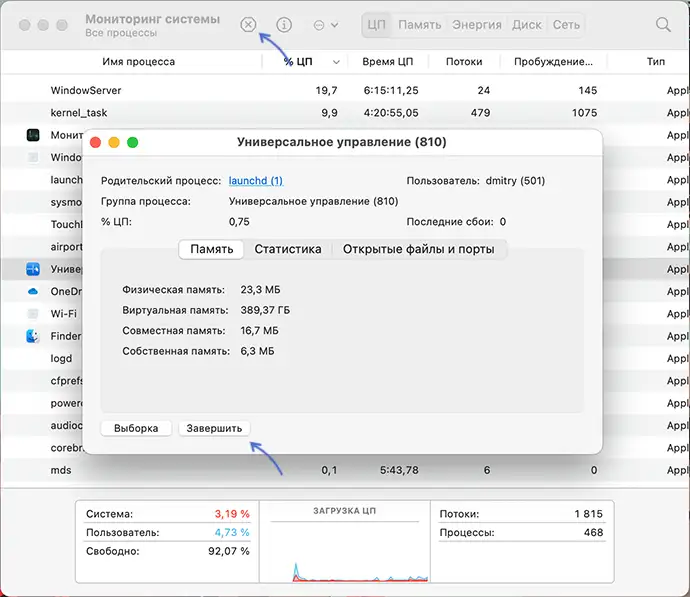The image size is (690, 597).
Task: Click the mds CPU time 5:43,78
Action: tap(399, 470)
